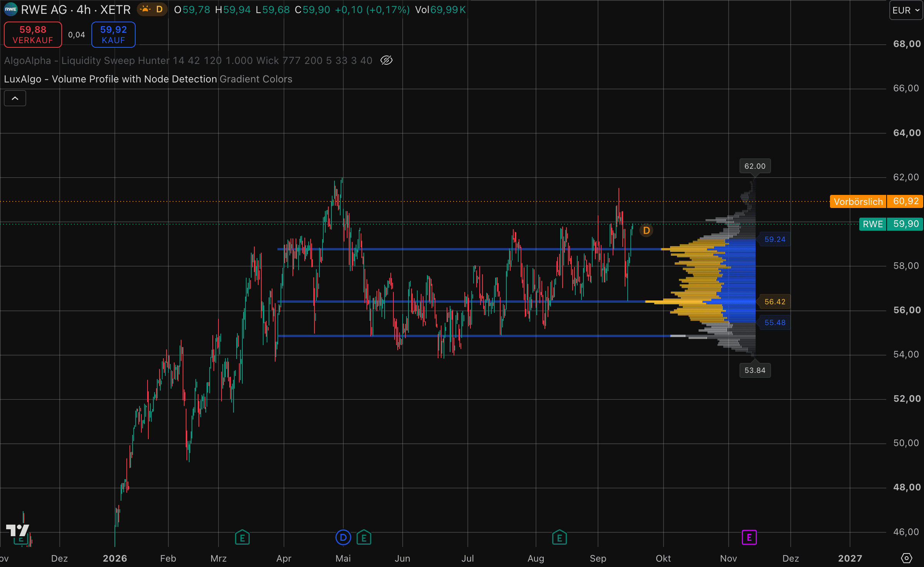Open the August earnings E marker
The width and height of the screenshot is (924, 567).
pyautogui.click(x=559, y=538)
